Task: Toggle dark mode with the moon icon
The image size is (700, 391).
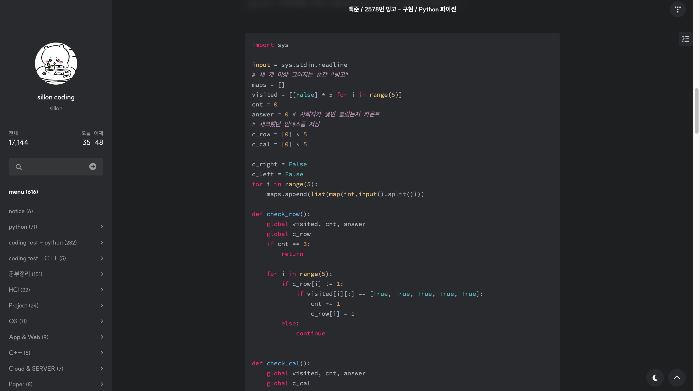Action: pyautogui.click(x=655, y=378)
